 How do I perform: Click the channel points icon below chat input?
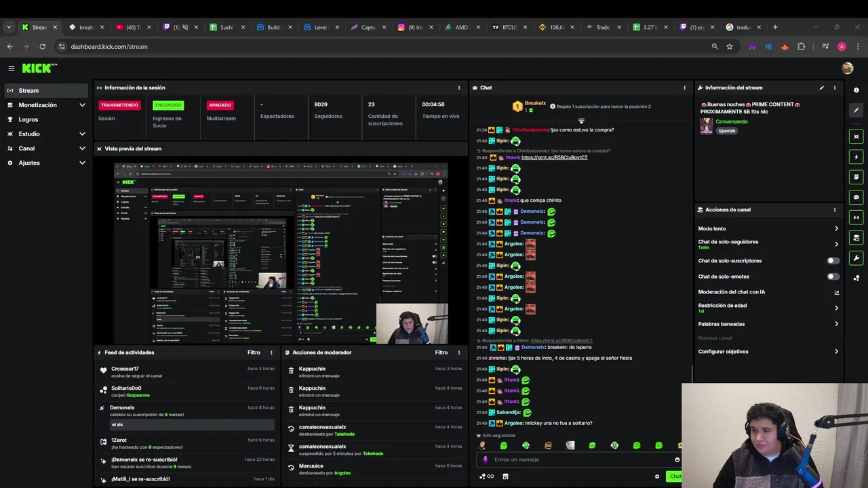coord(486,476)
